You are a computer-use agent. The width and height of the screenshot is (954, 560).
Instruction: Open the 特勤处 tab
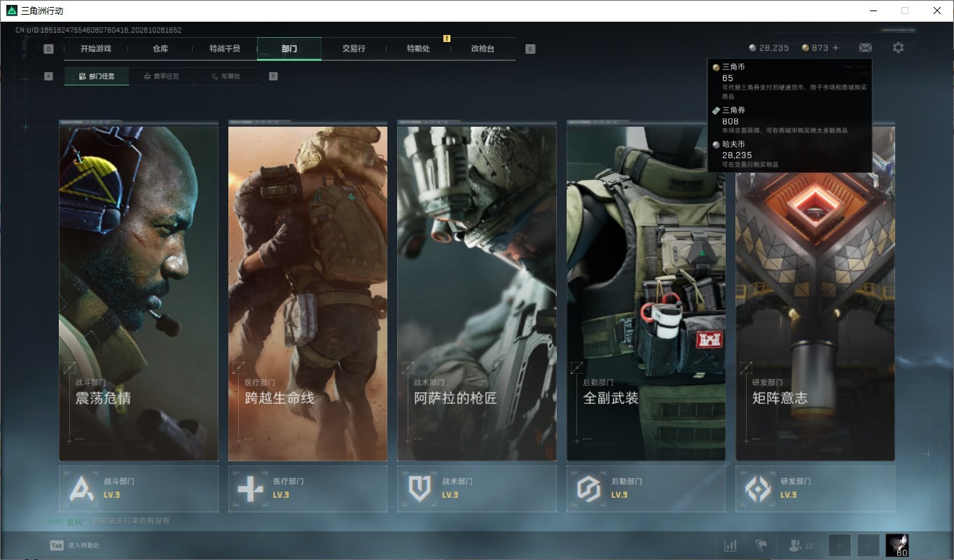(x=418, y=49)
